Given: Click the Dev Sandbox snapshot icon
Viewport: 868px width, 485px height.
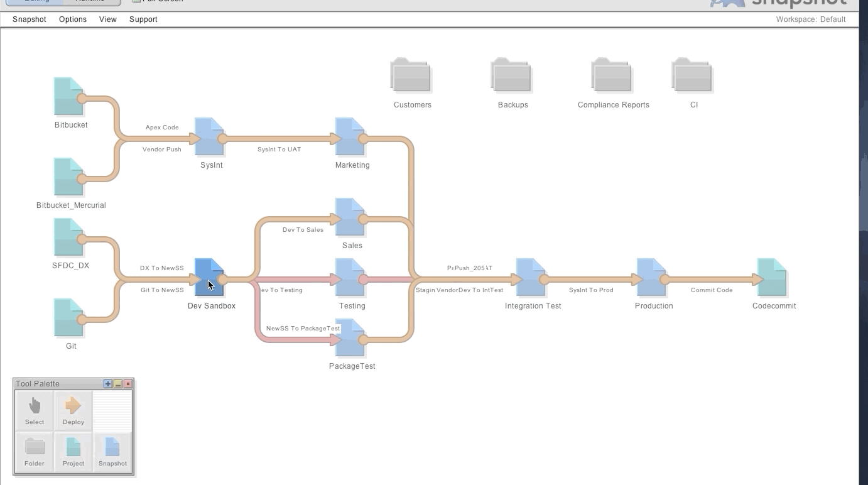Looking at the screenshot, I should pyautogui.click(x=209, y=278).
